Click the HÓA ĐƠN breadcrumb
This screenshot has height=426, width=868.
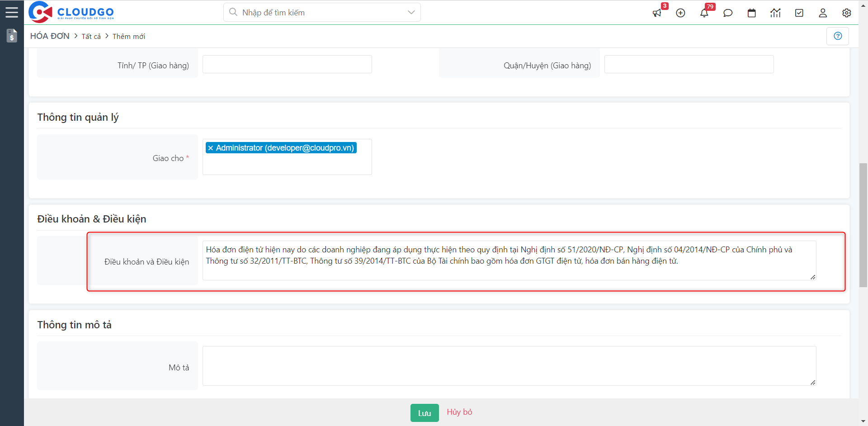(x=50, y=36)
